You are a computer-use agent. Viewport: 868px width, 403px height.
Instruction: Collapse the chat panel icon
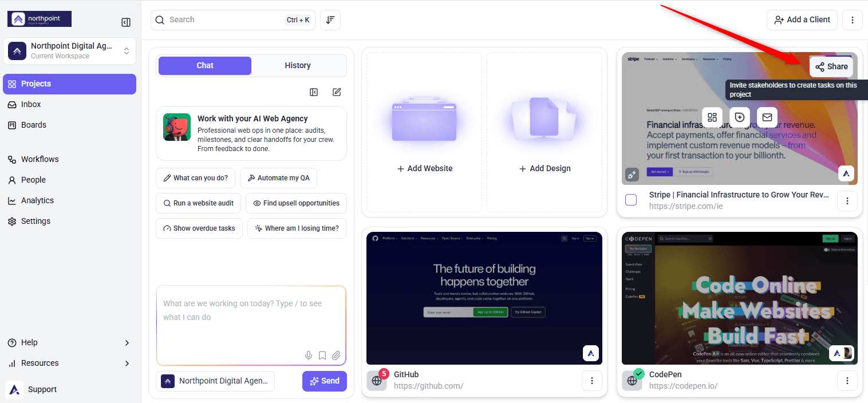click(314, 92)
